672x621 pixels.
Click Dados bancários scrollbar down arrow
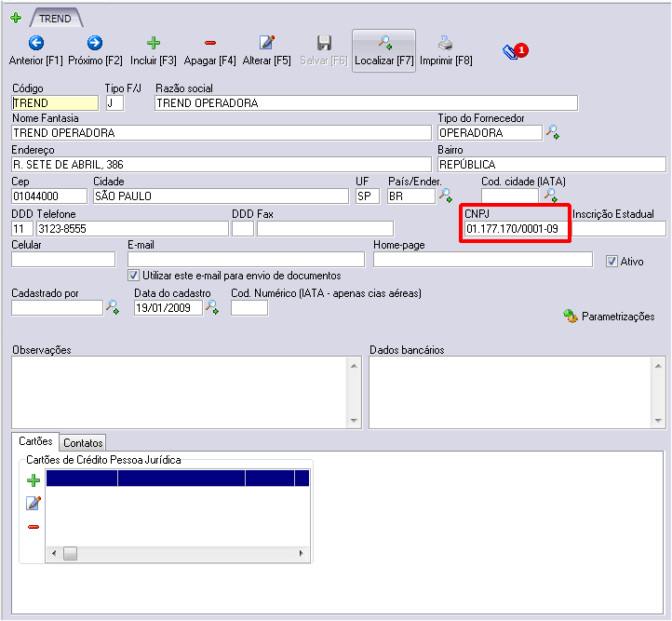click(x=658, y=421)
